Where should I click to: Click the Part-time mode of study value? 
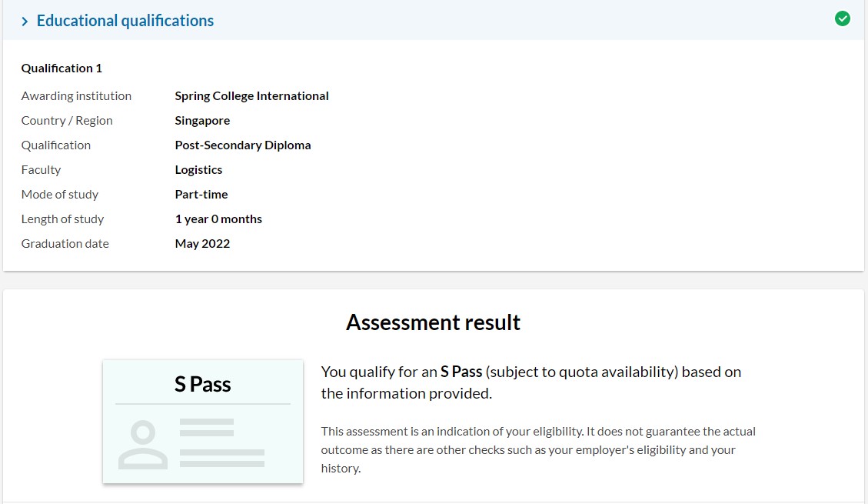point(201,195)
